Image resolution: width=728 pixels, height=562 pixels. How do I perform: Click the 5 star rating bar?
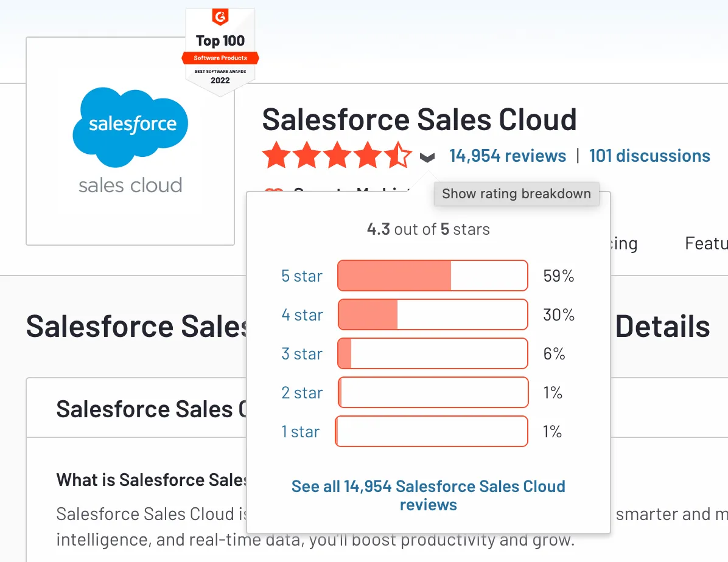point(433,276)
